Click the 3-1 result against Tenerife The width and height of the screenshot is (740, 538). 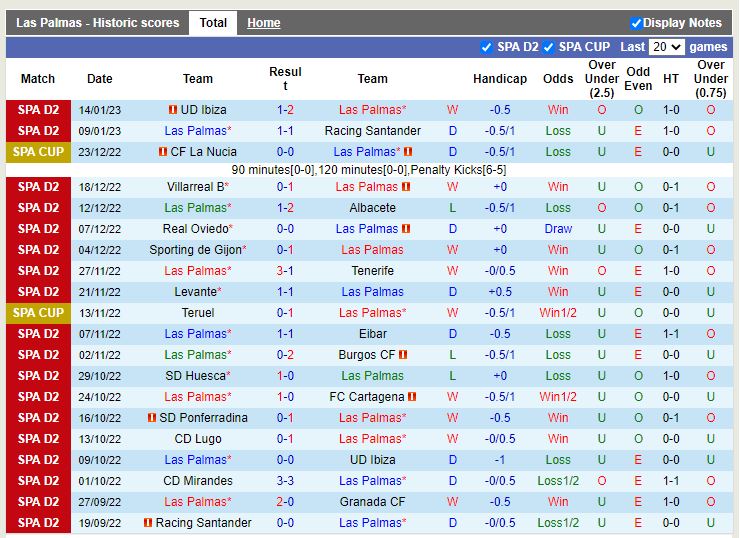click(x=285, y=270)
